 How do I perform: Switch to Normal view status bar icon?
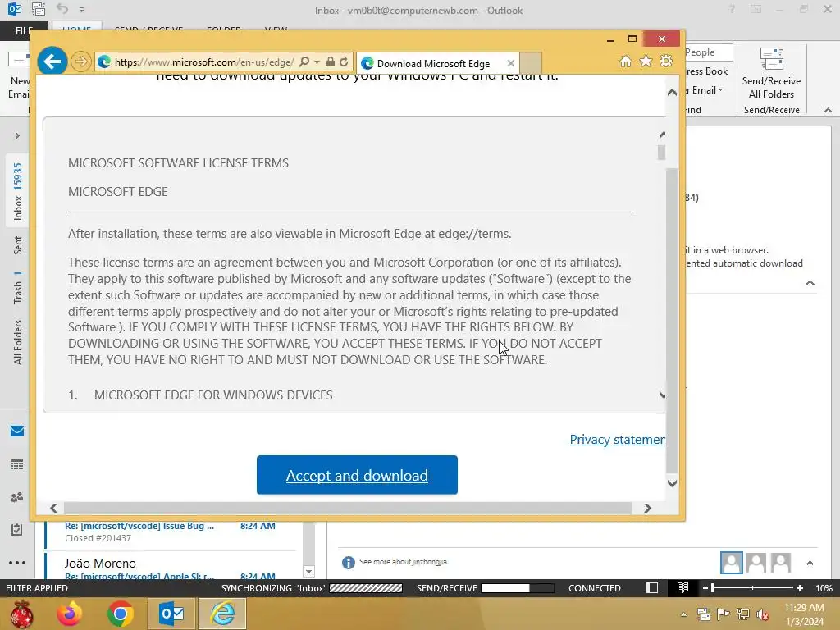pos(652,587)
